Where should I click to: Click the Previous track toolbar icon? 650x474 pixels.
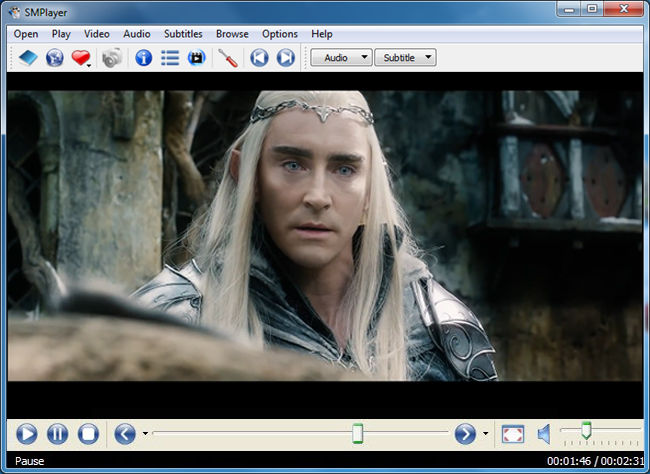pos(259,58)
